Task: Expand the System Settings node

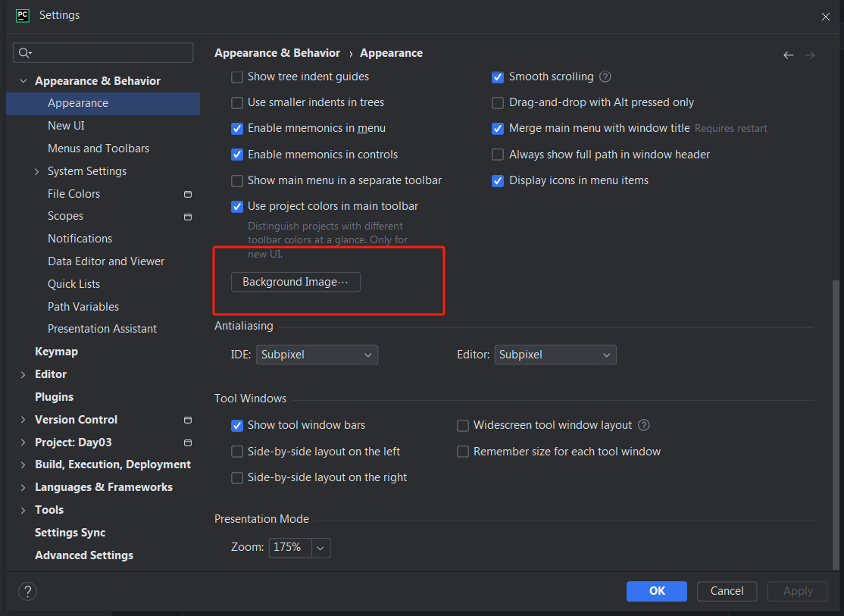Action: (36, 171)
